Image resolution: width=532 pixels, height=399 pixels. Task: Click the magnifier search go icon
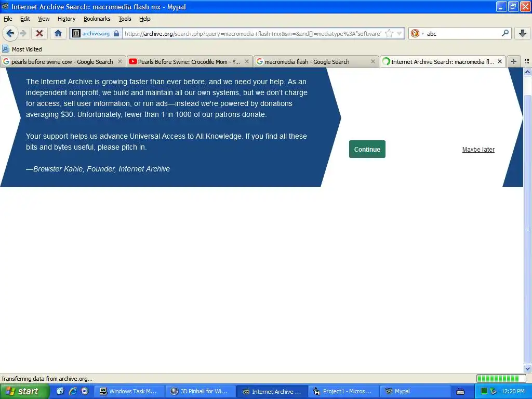(505, 33)
